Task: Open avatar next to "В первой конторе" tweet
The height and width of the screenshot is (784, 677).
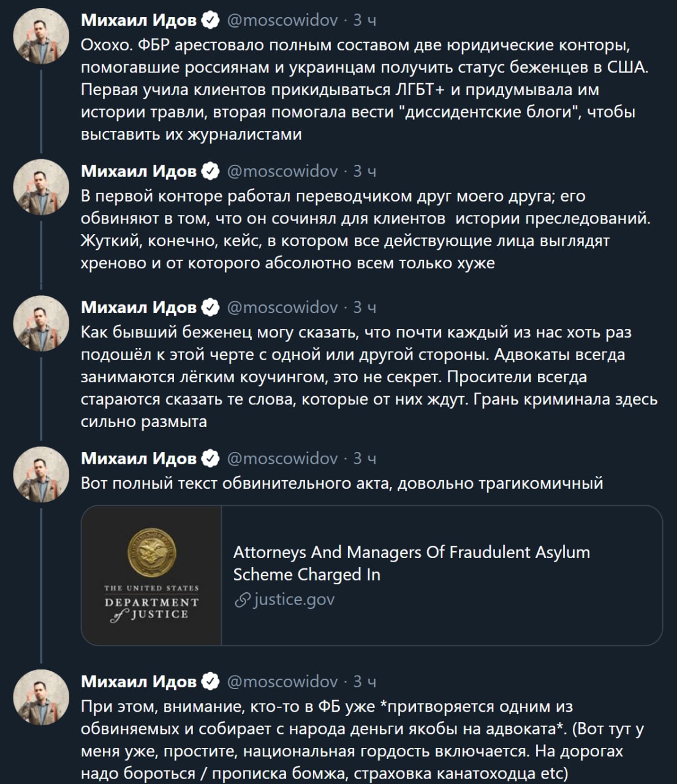Action: (42, 187)
